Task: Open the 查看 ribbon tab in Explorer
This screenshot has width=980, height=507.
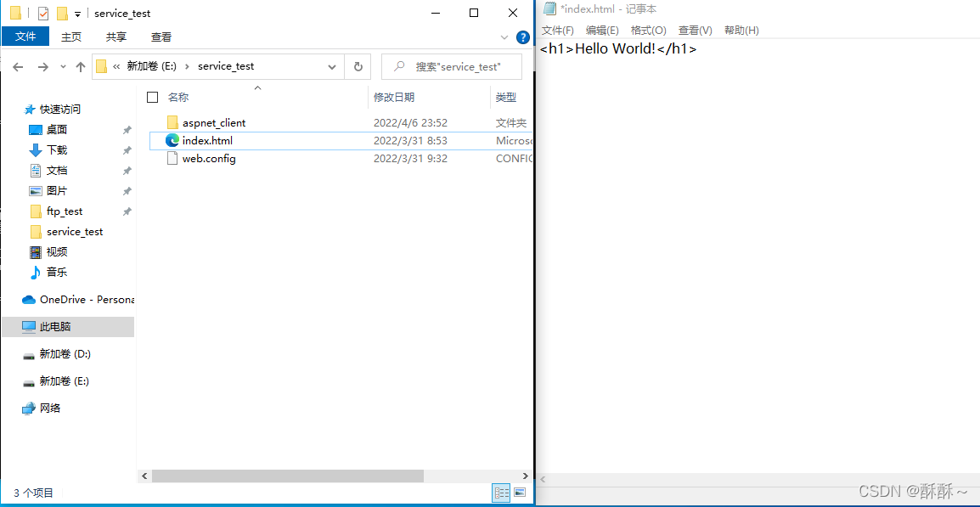Action: click(x=161, y=37)
